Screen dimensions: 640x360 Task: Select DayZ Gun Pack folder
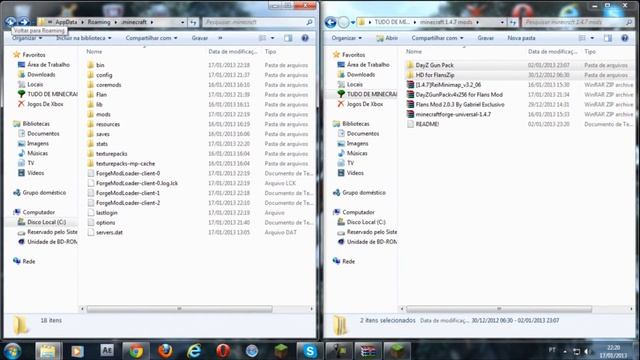tap(434, 65)
